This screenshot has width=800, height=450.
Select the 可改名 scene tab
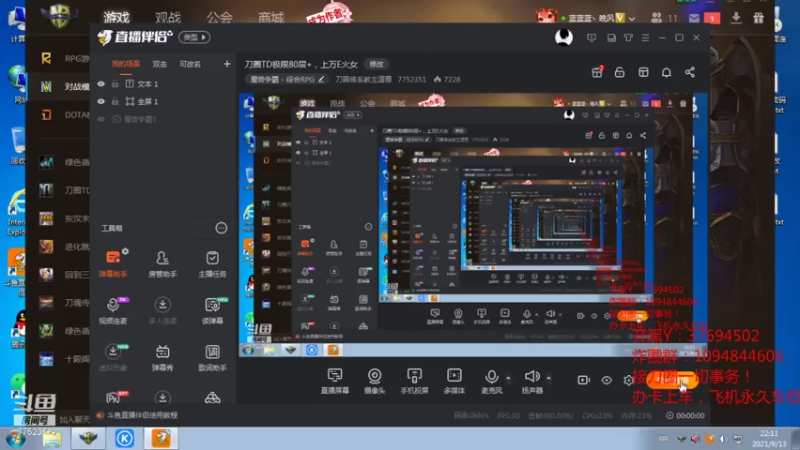[x=190, y=64]
